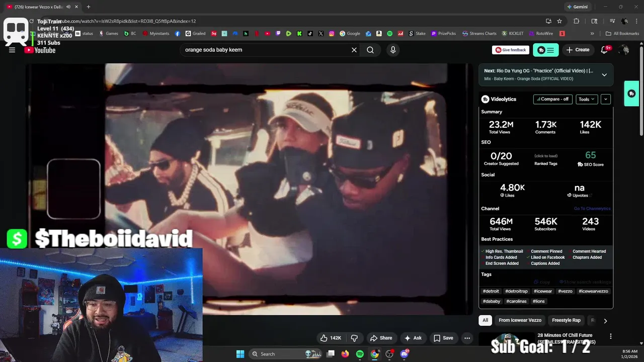This screenshot has height=362, width=644.
Task: Show more filter chips with arrow
Action: click(x=605, y=321)
